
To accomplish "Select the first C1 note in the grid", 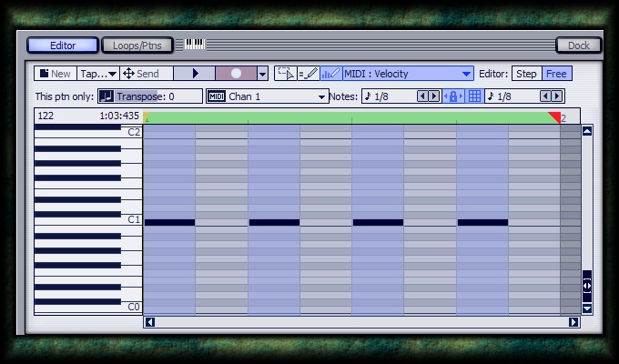I will (169, 223).
